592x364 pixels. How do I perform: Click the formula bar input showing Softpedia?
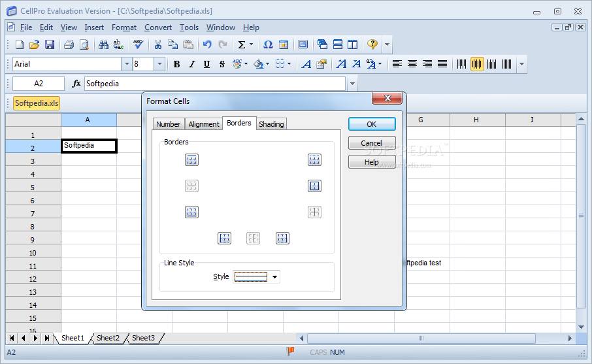(x=214, y=84)
